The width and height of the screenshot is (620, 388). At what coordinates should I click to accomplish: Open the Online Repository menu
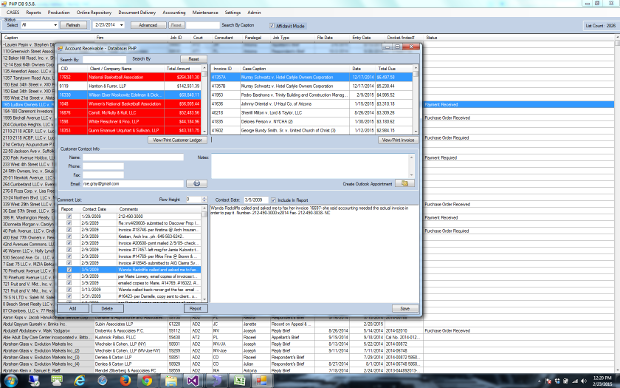point(94,12)
